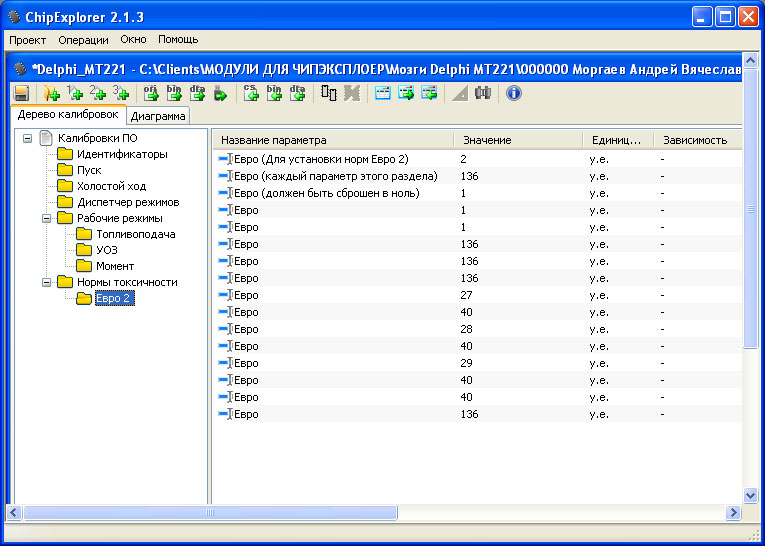Viewport: 765px width, 546px height.
Task: Select the Топливоподача folder in tree
Action: 135,234
